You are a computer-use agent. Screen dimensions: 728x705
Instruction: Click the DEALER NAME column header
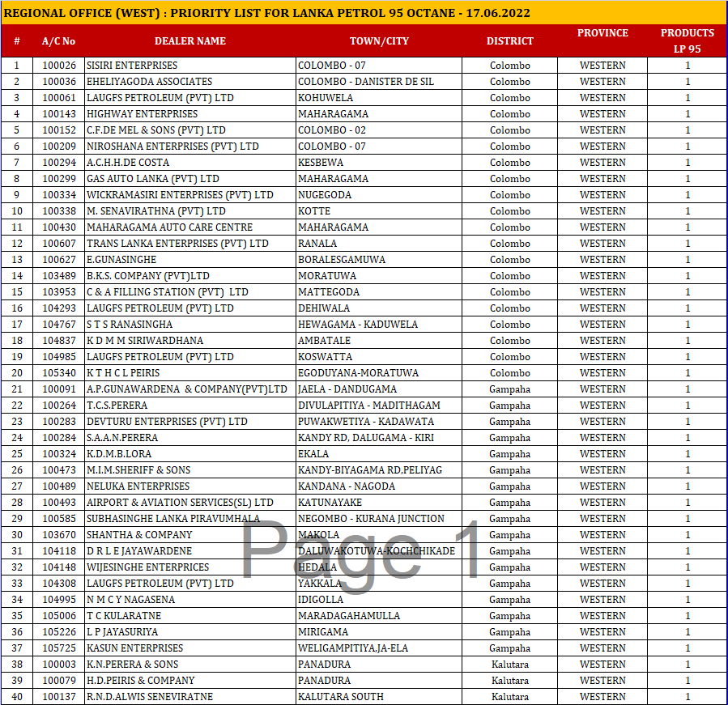point(189,40)
